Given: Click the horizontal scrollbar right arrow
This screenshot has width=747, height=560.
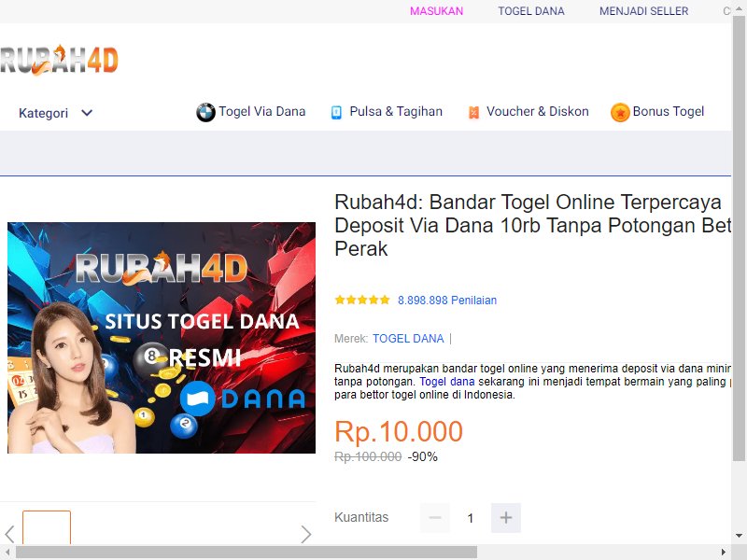Looking at the screenshot, I should coord(723,553).
